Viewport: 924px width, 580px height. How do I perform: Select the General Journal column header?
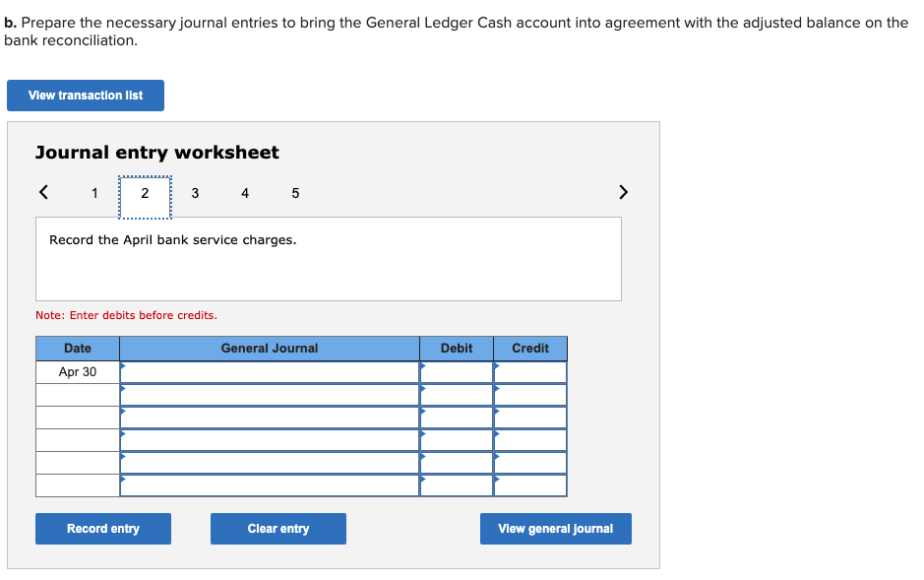coord(270,349)
